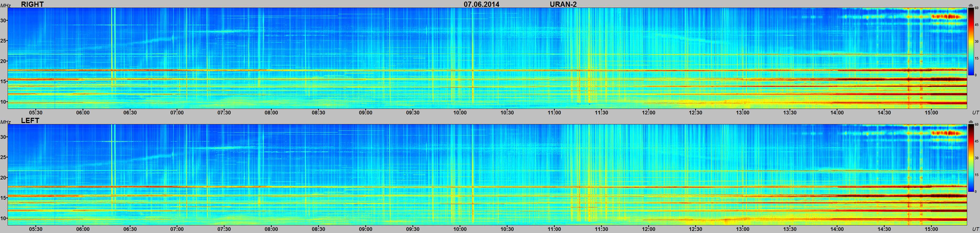Click 13:00 tick on RIGHT panel time axis

pos(743,113)
